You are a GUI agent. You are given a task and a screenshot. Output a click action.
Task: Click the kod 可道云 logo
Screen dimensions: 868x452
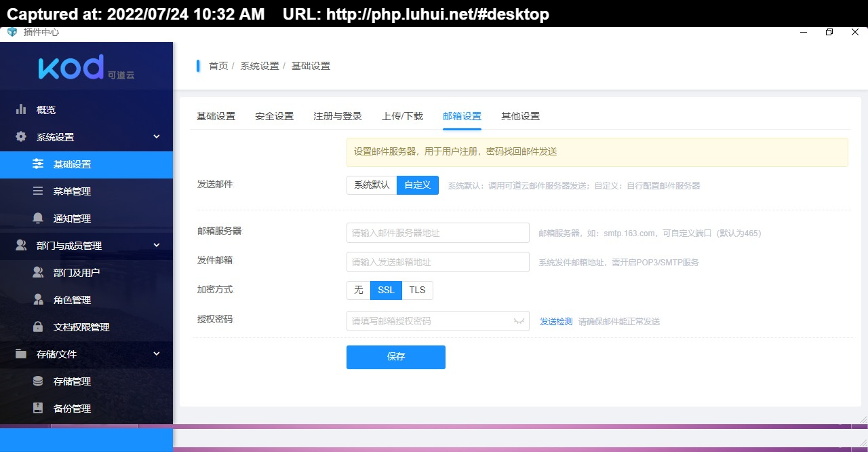click(86, 67)
